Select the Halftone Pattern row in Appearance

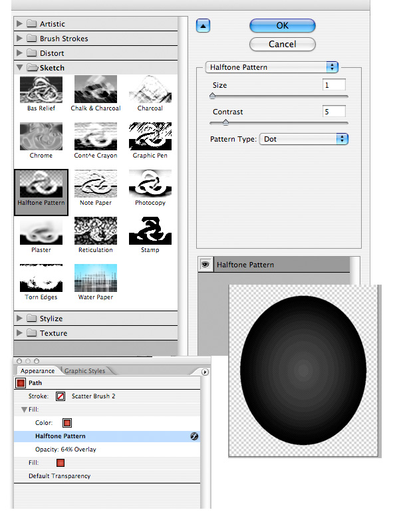click(107, 436)
